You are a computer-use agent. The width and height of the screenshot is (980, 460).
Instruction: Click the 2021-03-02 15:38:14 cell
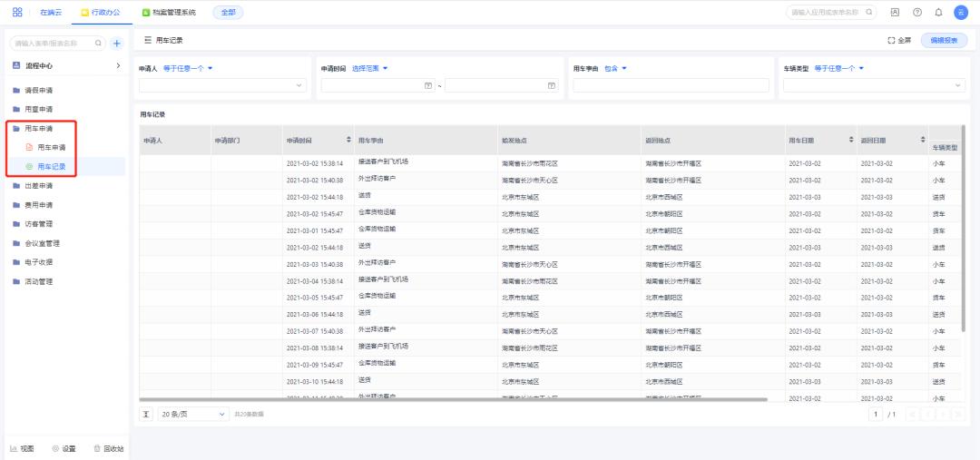(318, 163)
